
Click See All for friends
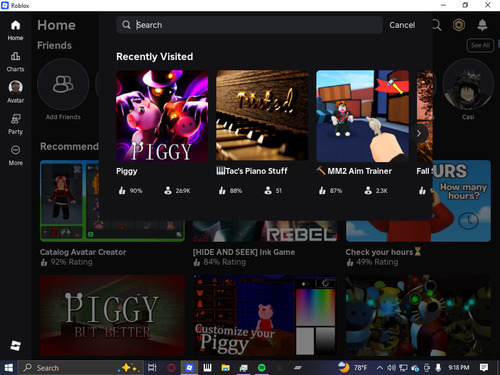pos(480,45)
